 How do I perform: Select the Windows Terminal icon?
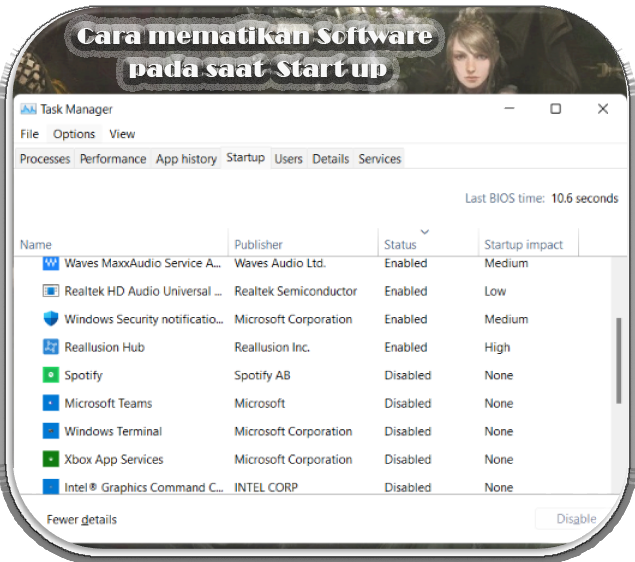pos(51,431)
